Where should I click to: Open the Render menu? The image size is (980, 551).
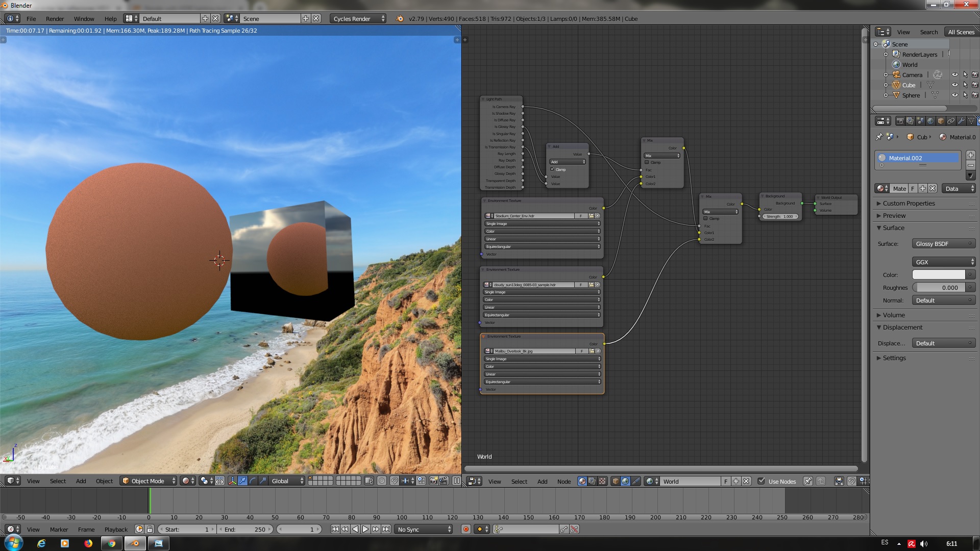55,18
